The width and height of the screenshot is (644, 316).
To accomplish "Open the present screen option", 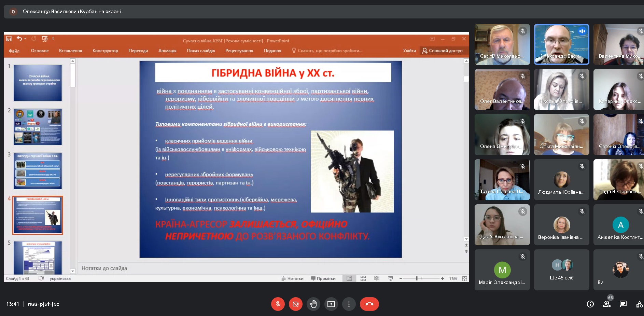I will tap(331, 304).
